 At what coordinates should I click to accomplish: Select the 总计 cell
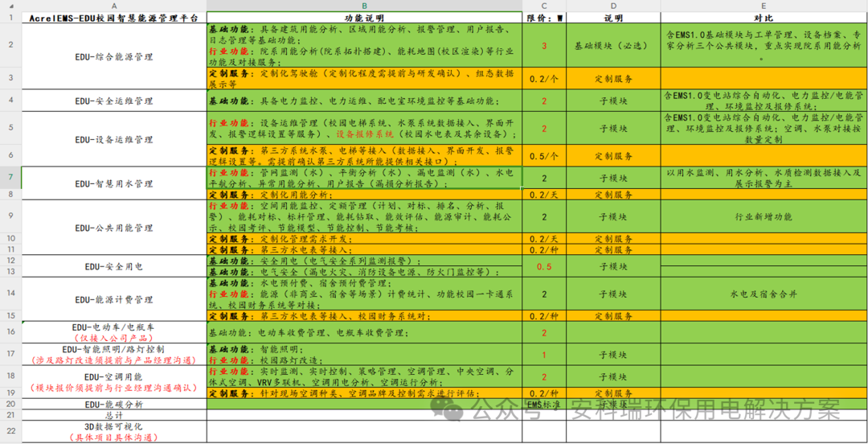click(x=114, y=414)
